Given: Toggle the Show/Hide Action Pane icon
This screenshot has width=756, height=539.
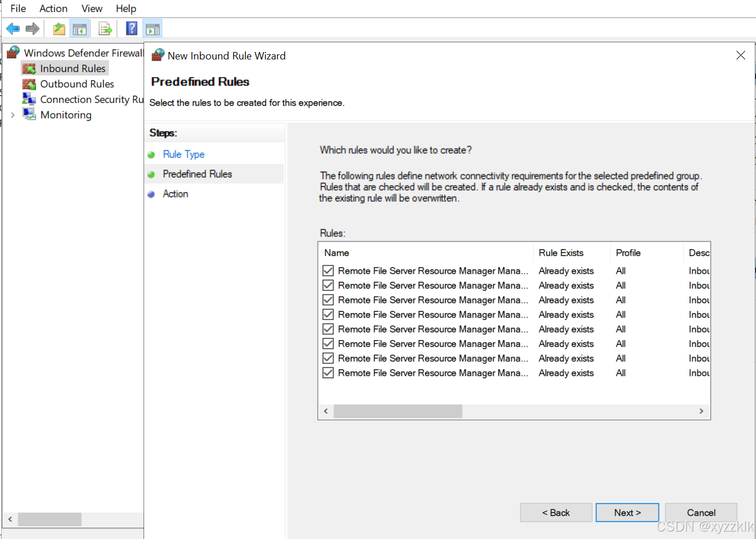Looking at the screenshot, I should tap(153, 29).
